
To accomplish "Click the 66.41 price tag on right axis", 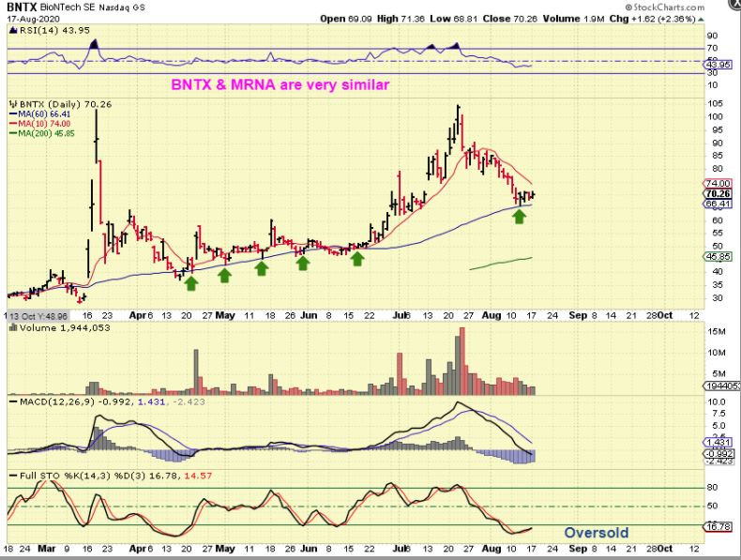I will click(x=718, y=204).
